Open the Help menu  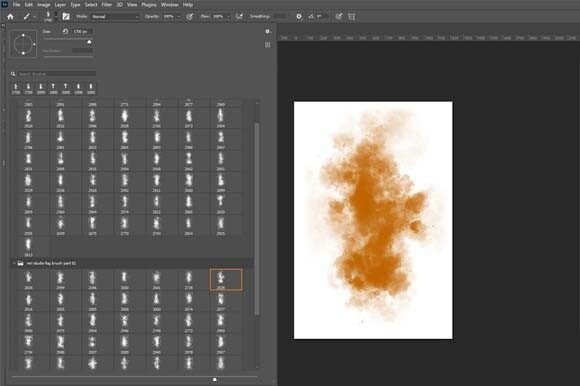pyautogui.click(x=188, y=5)
